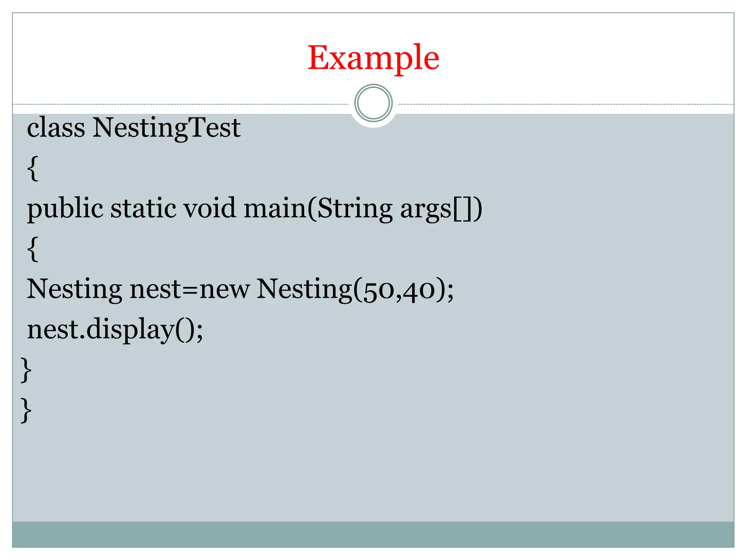Click the word "static" in the method signature
The height and width of the screenshot is (560, 747).
pyautogui.click(x=143, y=209)
